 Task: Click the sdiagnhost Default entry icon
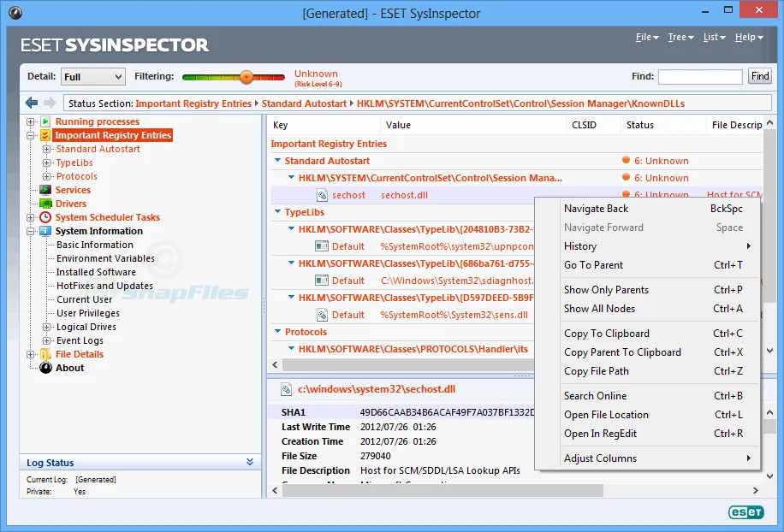pos(322,281)
